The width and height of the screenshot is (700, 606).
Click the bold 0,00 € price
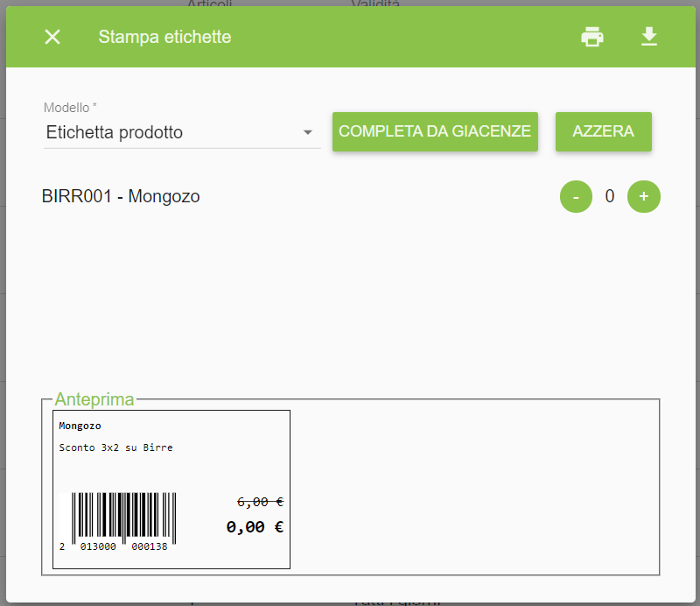pos(255,527)
